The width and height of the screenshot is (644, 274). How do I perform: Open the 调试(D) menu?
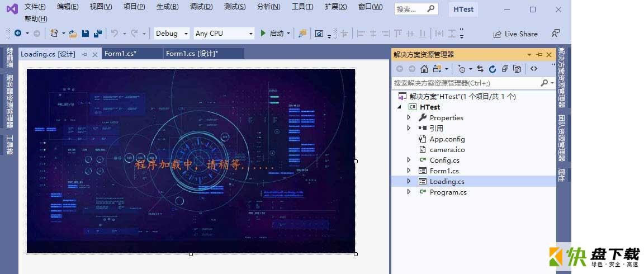tap(201, 7)
